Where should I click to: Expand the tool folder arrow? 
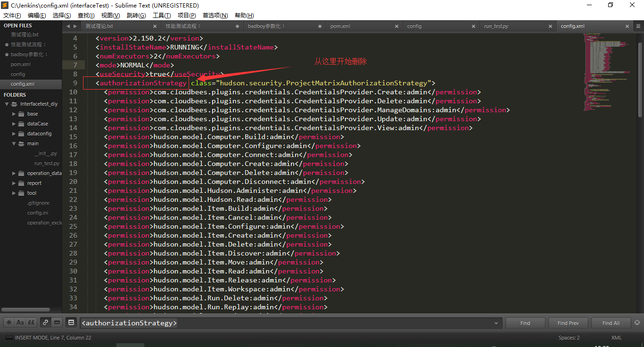14,193
